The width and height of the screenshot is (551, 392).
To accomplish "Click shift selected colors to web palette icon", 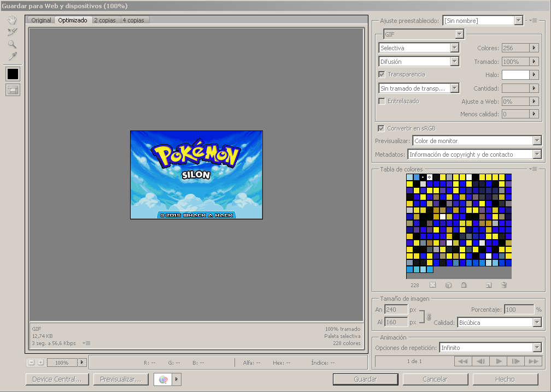I will [x=448, y=285].
